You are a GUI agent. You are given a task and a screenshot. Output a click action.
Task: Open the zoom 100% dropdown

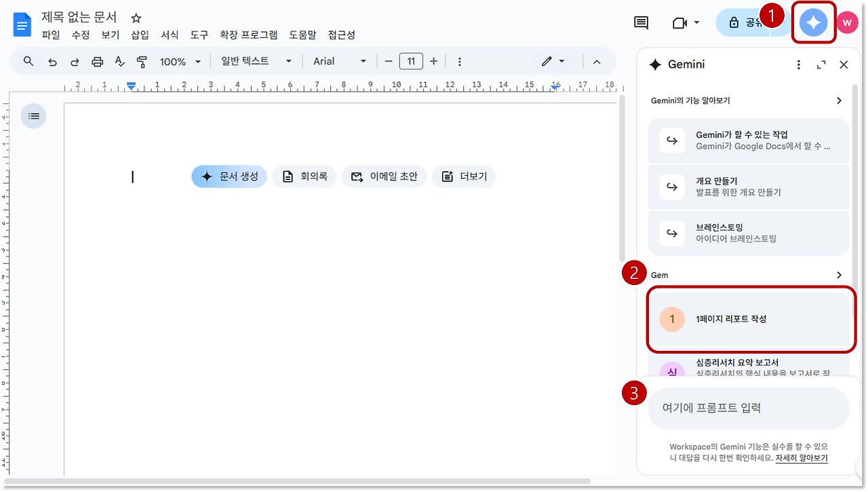point(180,62)
